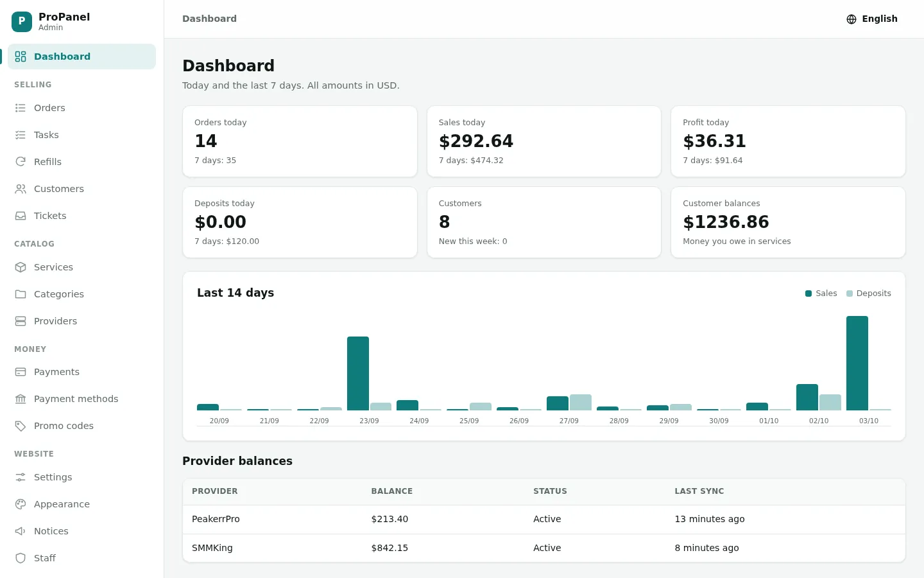Click the Staff shield icon
924x578 pixels.
(21, 558)
